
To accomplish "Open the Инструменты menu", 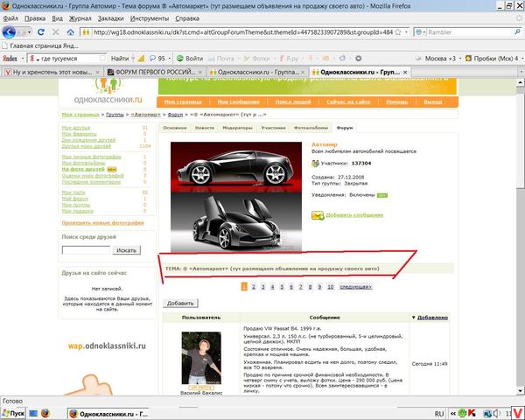I will (150, 18).
